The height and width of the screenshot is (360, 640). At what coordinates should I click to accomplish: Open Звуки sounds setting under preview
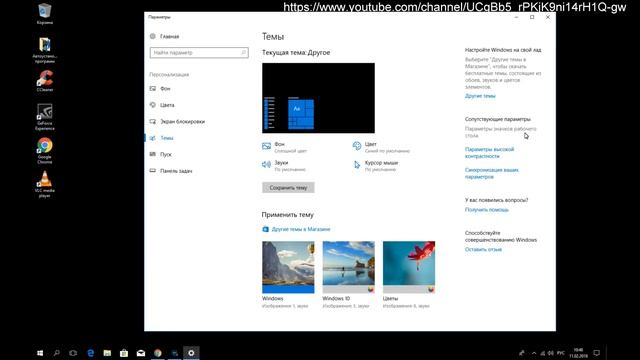tap(284, 165)
